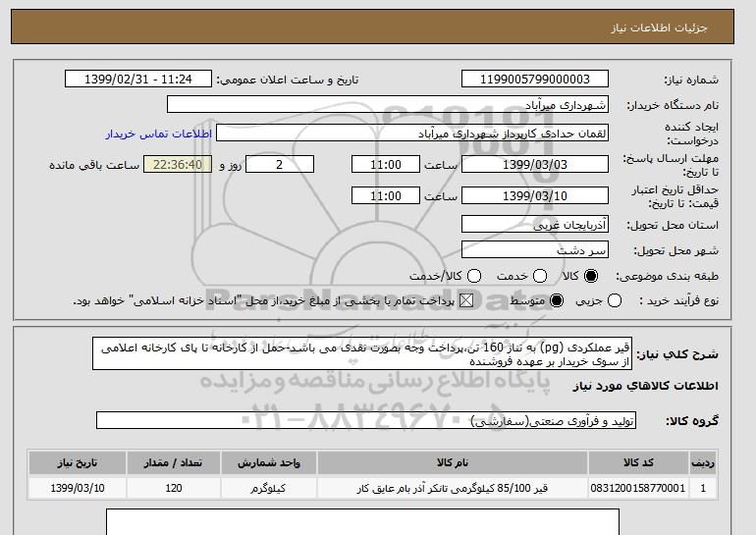Select the جزیی purchase type radio
The width and height of the screenshot is (756, 535).
pos(615,300)
